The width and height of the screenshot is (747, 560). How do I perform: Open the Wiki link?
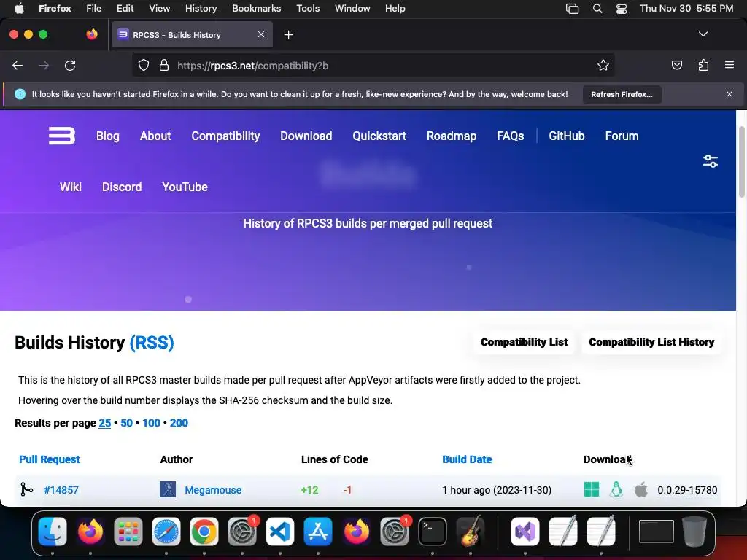pos(71,187)
